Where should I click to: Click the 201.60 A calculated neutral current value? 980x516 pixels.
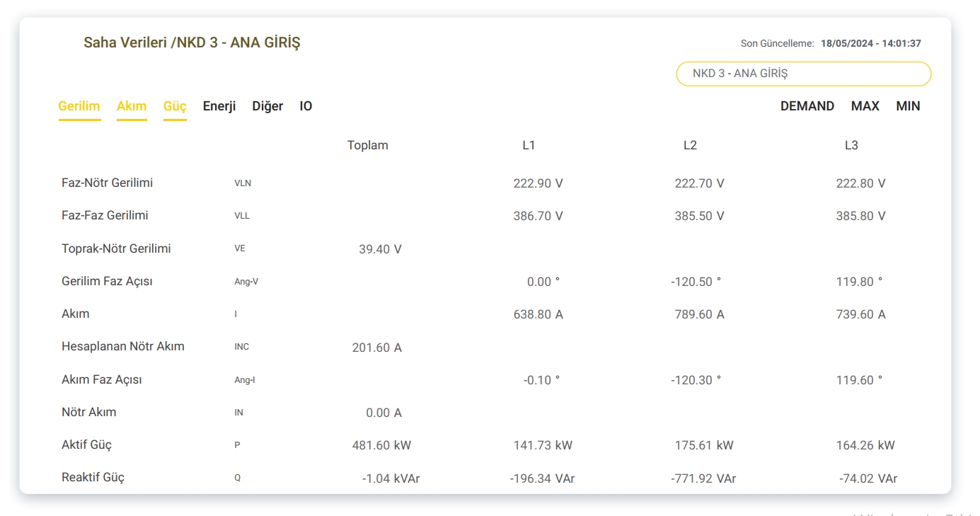tap(376, 348)
